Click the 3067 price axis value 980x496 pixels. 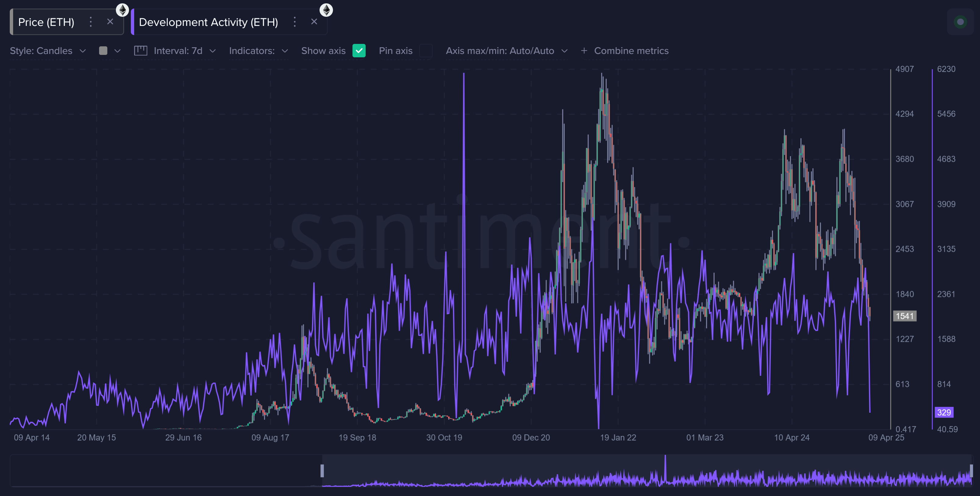(x=905, y=204)
